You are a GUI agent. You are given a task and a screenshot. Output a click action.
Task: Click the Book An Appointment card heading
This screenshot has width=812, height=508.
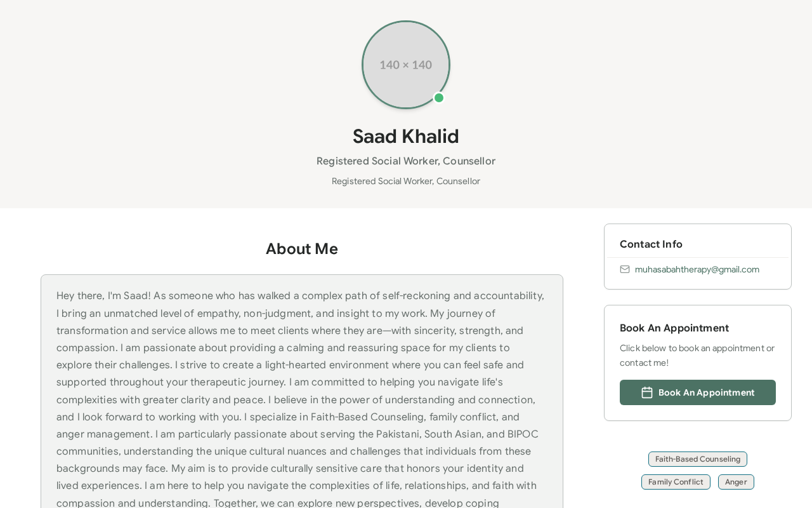pyautogui.click(x=674, y=328)
